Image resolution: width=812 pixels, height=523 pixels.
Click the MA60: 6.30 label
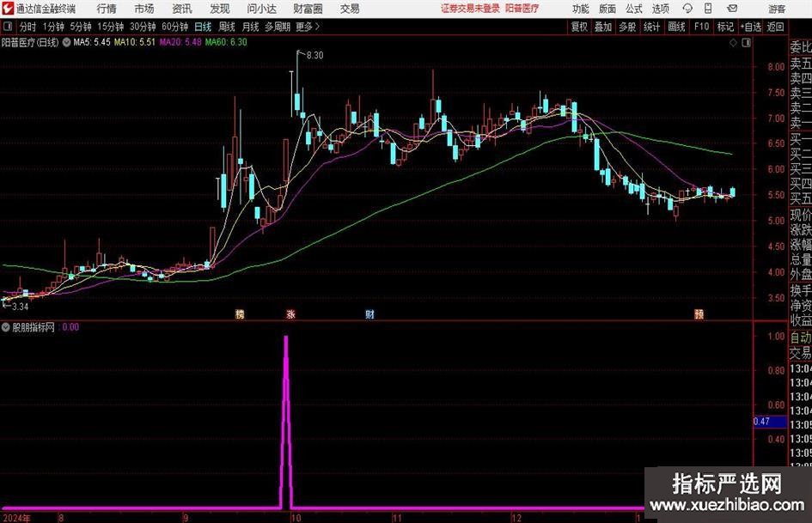[226, 42]
